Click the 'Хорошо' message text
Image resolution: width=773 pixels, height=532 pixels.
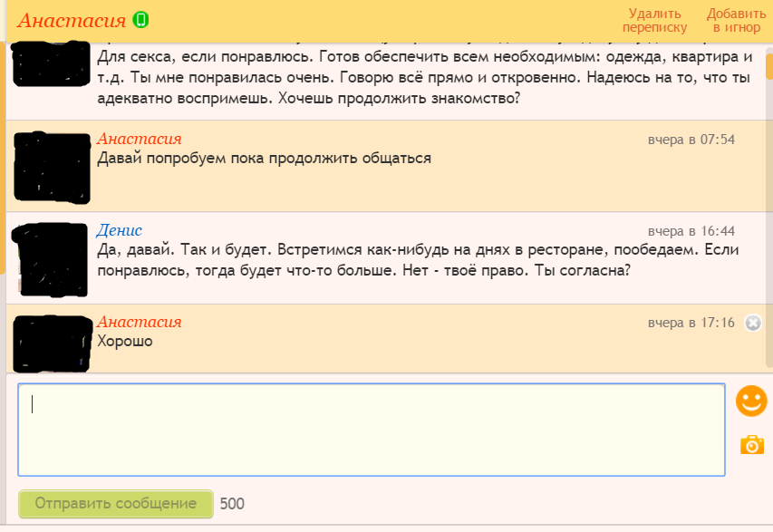click(125, 342)
